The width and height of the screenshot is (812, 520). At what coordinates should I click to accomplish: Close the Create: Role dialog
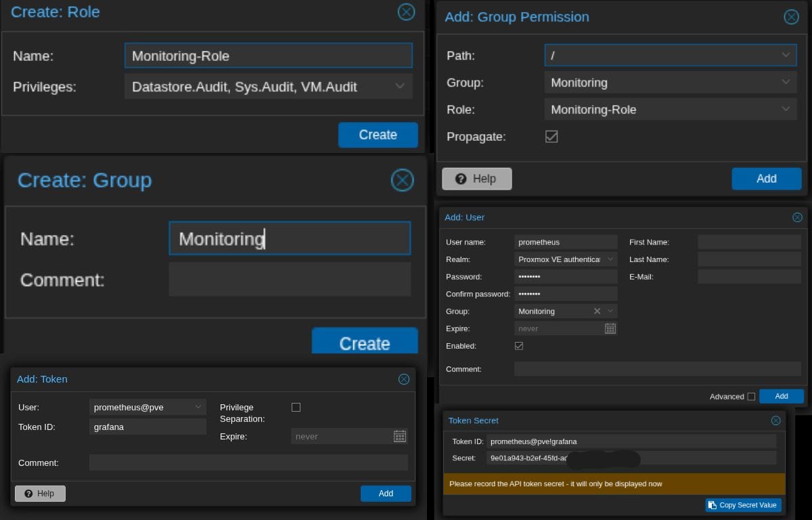tap(406, 12)
